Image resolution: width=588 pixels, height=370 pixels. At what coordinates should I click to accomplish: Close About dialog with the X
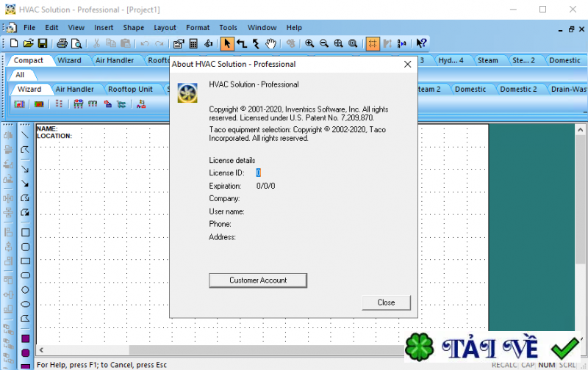[408, 65]
